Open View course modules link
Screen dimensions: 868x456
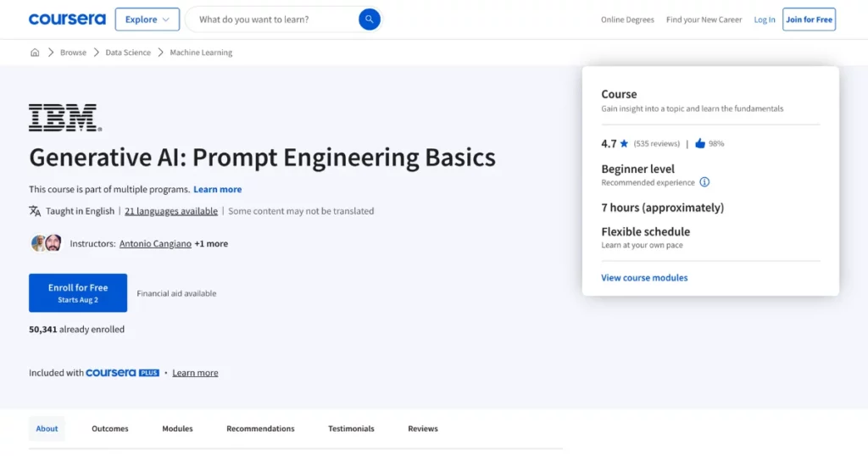[x=644, y=278]
